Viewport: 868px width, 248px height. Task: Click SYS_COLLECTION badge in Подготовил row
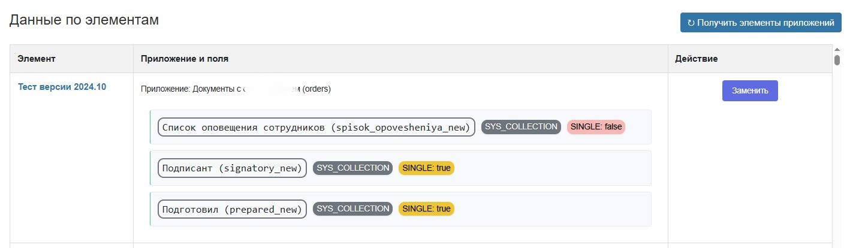pos(352,208)
